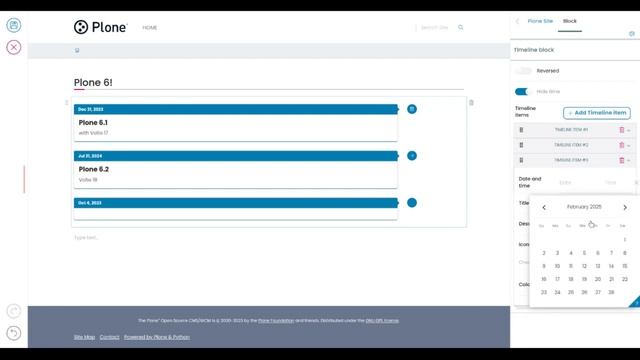Delete Timeline Item #3 with trash icon
Screen dimensions: 640x360
(622, 160)
